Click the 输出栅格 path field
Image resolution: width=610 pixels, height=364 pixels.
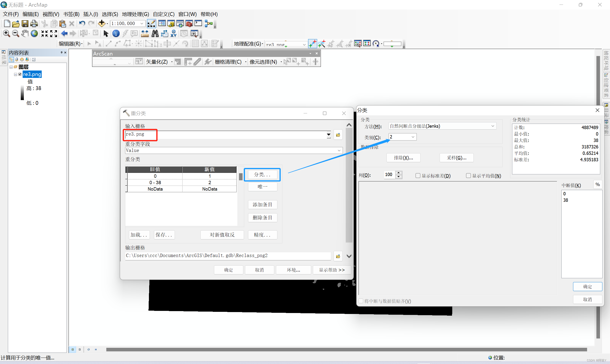228,256
